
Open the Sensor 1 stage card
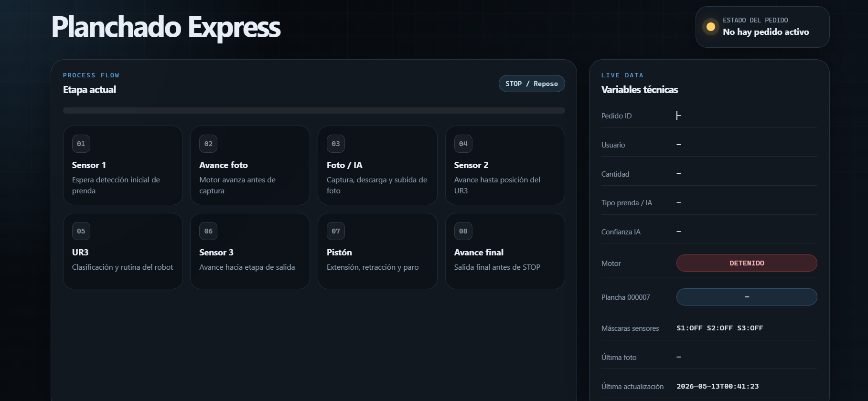coord(123,165)
